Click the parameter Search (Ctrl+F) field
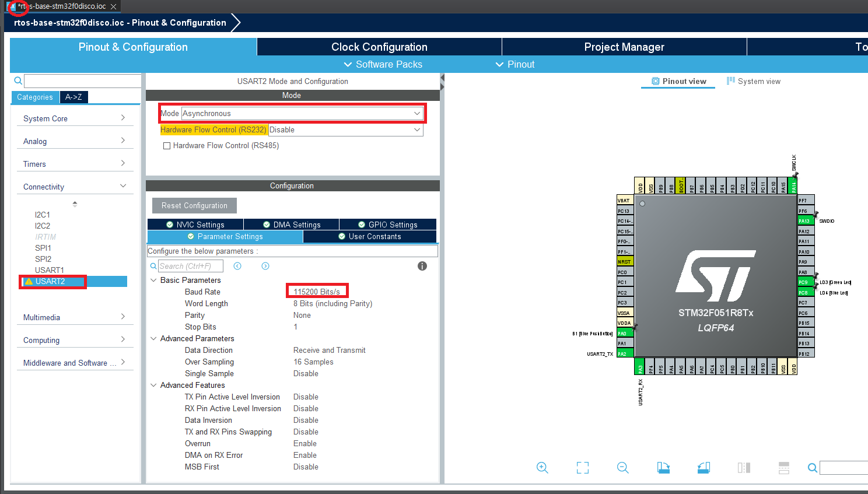868x494 pixels. click(191, 266)
